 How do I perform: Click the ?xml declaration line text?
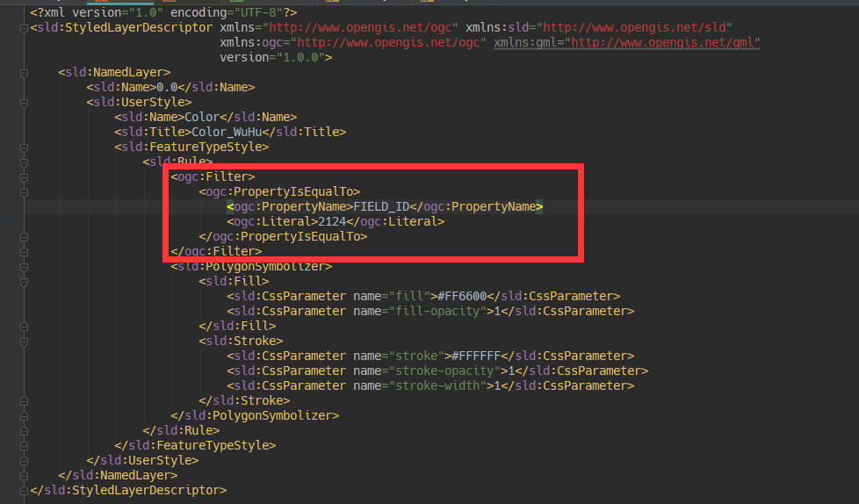[163, 12]
